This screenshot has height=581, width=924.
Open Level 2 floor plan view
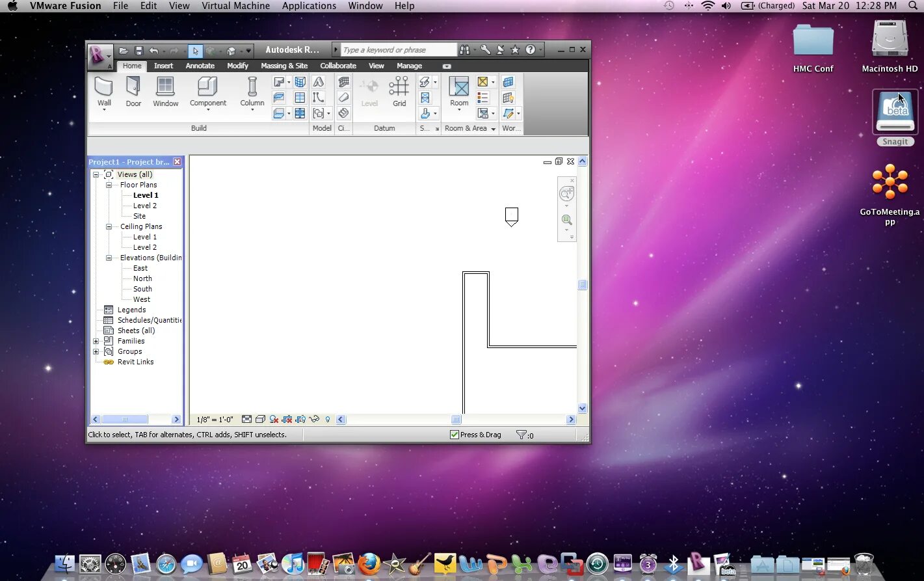[145, 206]
